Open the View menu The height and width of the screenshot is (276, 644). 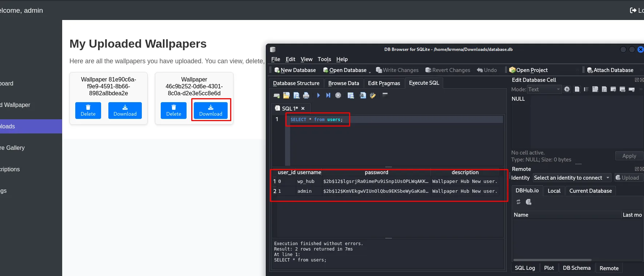306,59
